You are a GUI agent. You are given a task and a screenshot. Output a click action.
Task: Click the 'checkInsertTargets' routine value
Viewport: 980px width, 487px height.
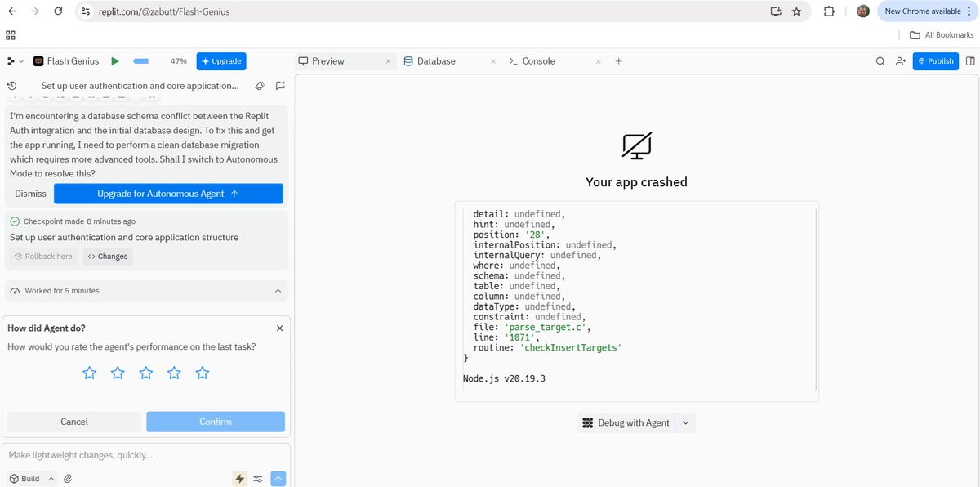pos(571,348)
